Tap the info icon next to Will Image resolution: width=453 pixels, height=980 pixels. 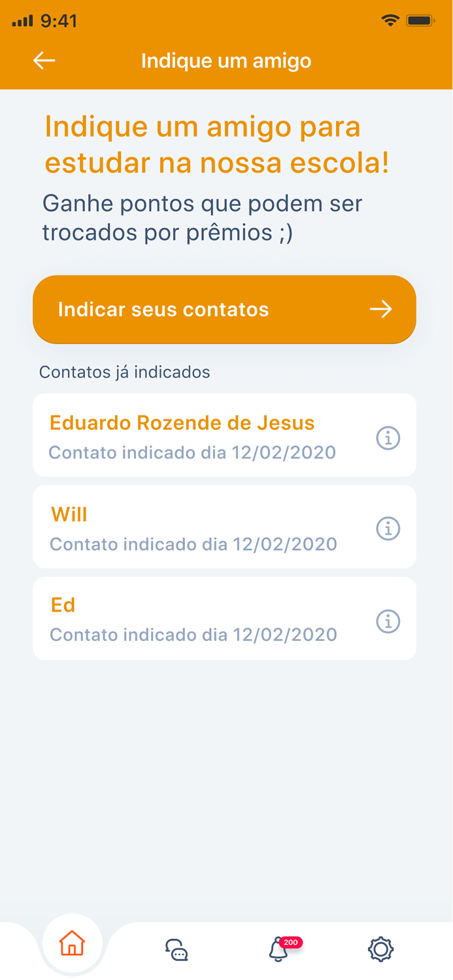(388, 529)
